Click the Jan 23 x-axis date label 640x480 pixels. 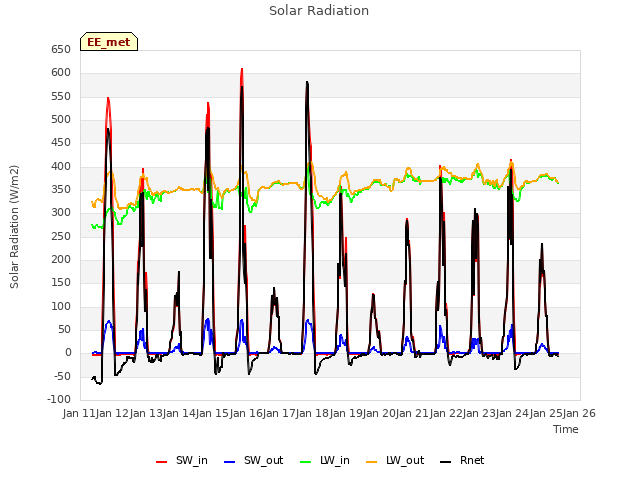pos(479,413)
